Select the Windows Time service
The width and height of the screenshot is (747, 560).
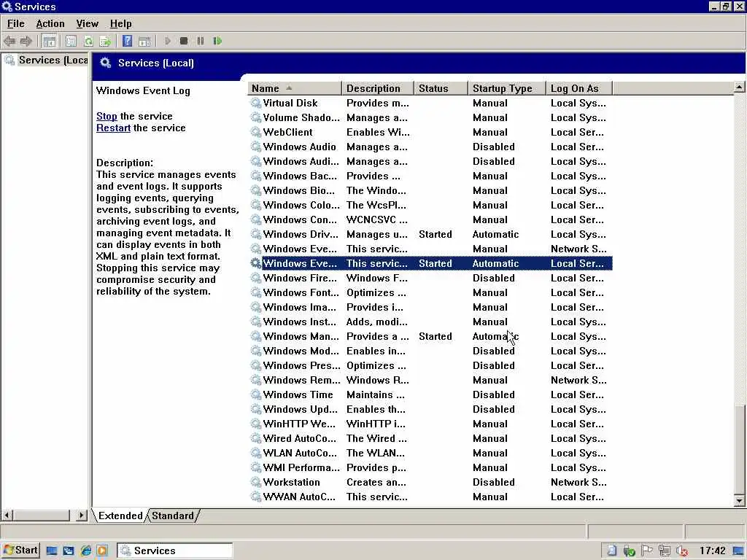[430, 394]
